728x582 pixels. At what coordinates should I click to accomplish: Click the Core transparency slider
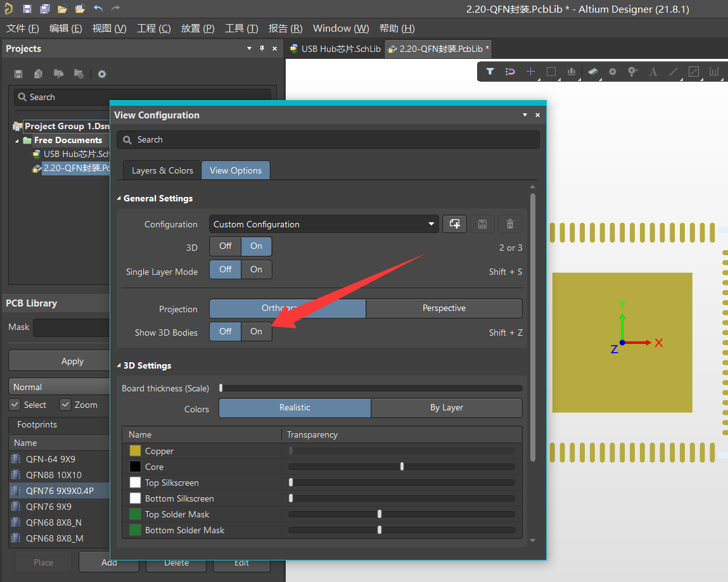tap(402, 467)
